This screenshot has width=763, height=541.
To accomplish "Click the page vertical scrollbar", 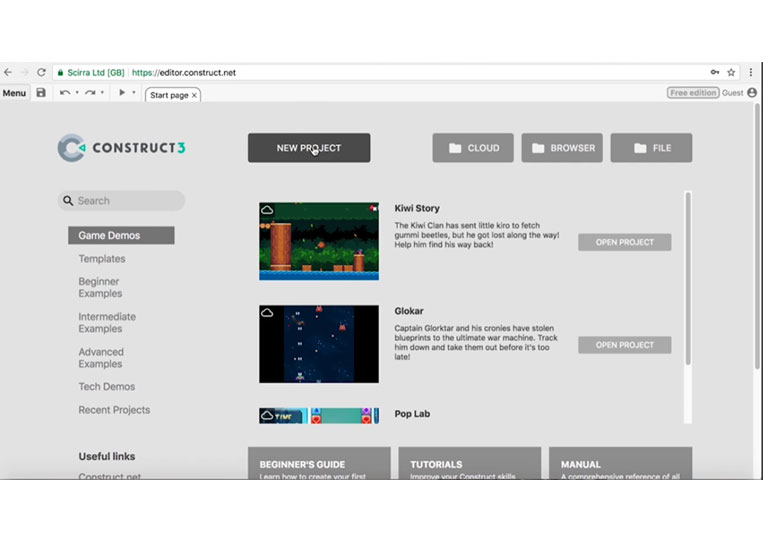I will pos(758,236).
